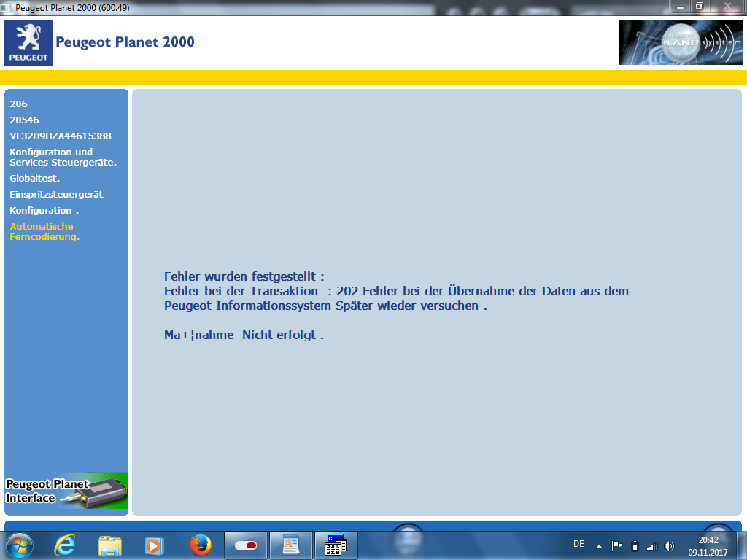Launch Internet Explorer from taskbar

(x=66, y=545)
